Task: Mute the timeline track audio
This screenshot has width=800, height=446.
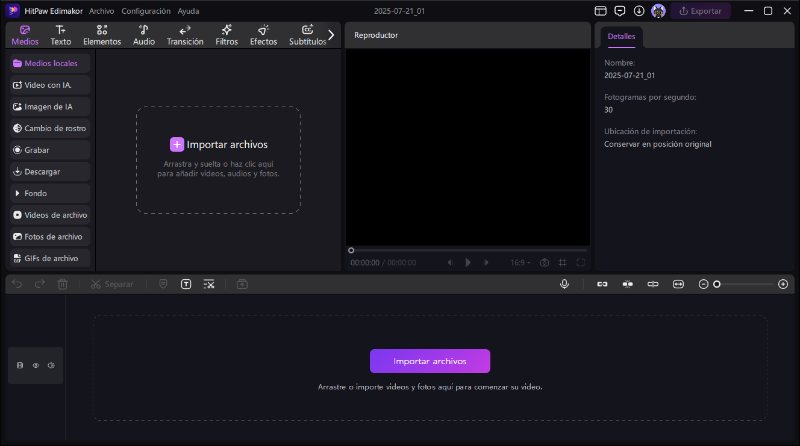Action: tap(50, 366)
